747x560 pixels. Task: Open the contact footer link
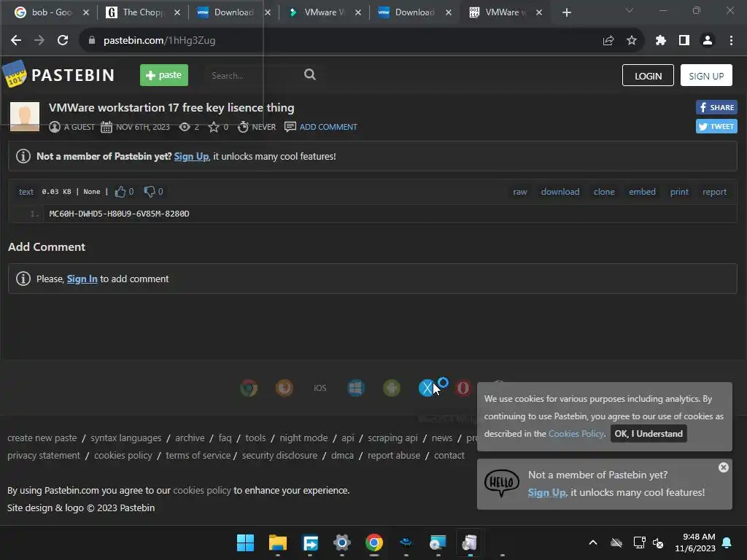(449, 456)
